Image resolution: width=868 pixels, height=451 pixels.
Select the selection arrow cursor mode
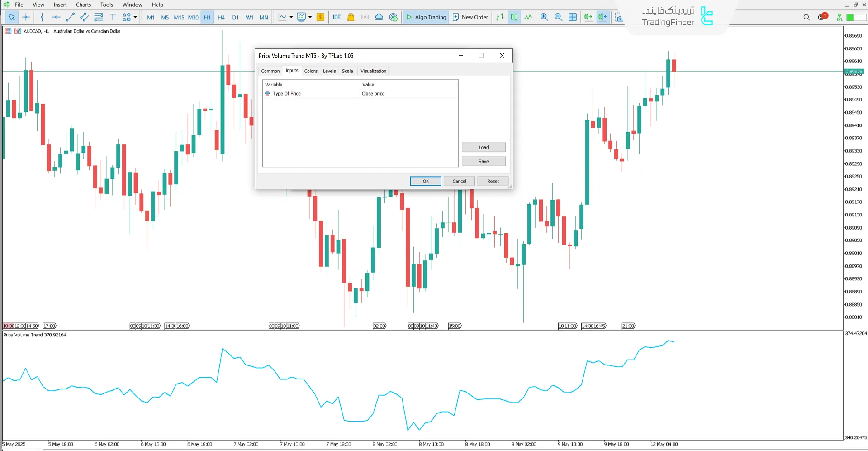pos(11,17)
